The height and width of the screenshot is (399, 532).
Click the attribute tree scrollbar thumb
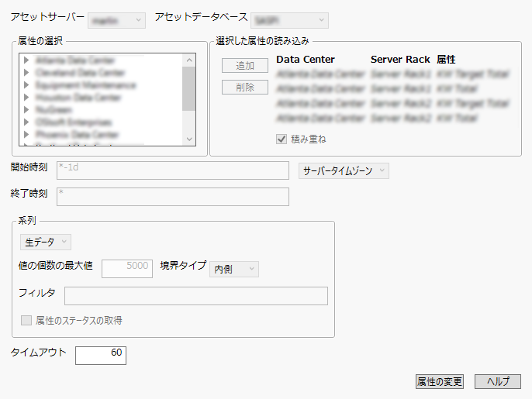coord(188,88)
